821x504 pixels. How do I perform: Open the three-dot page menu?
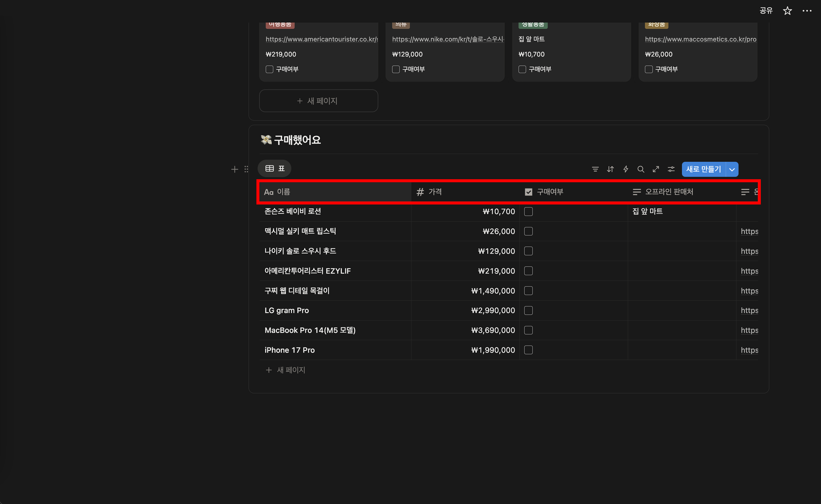pos(807,11)
